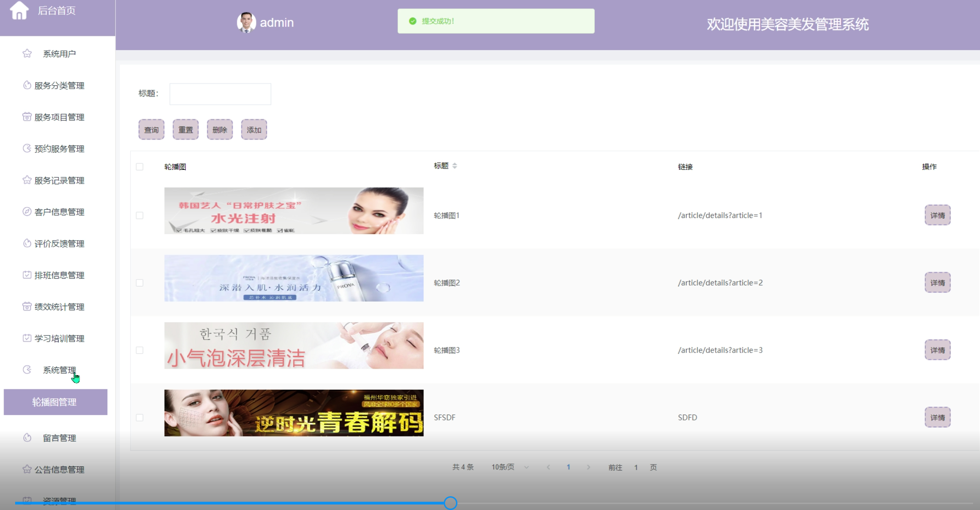Collapse the 系统管理 sidebar menu

click(x=59, y=370)
